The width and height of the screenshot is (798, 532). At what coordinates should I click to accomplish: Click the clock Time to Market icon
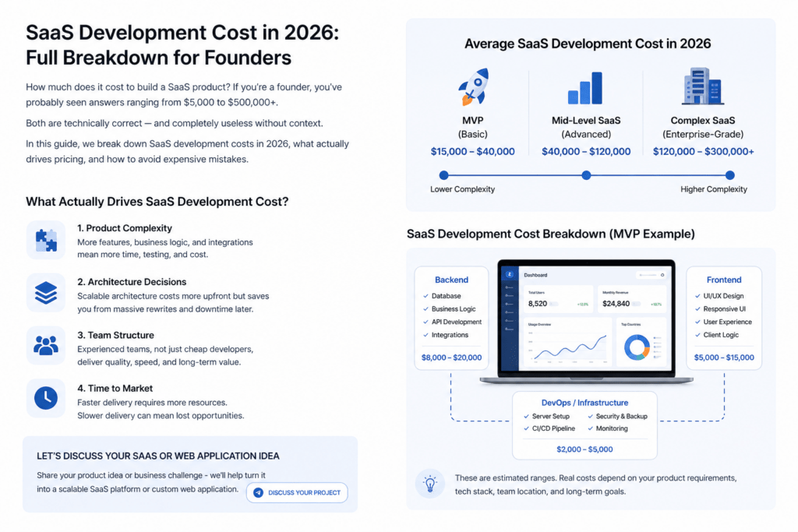pyautogui.click(x=46, y=398)
